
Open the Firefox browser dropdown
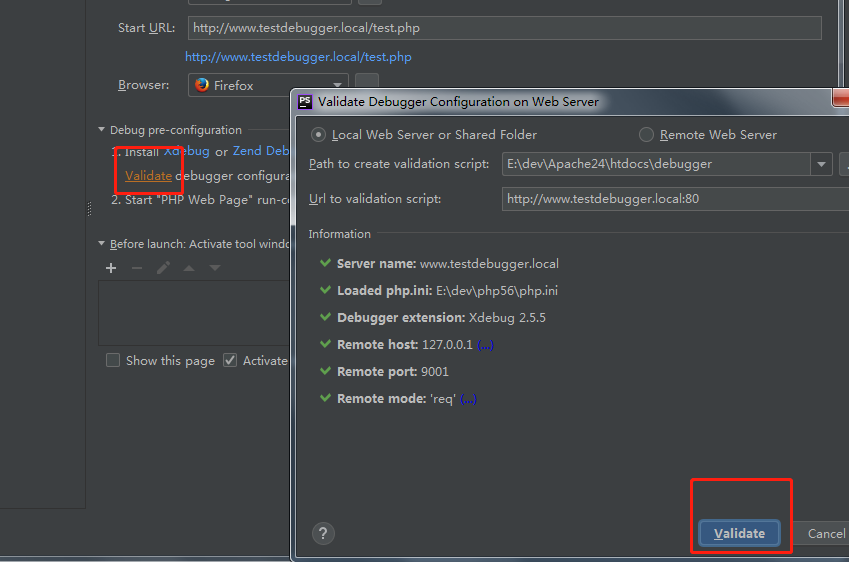(268, 86)
